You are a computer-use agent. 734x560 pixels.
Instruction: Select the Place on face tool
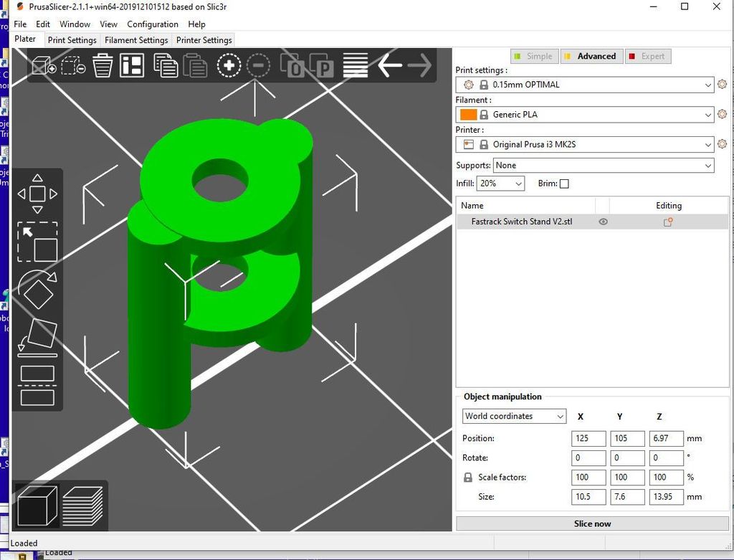click(x=37, y=337)
